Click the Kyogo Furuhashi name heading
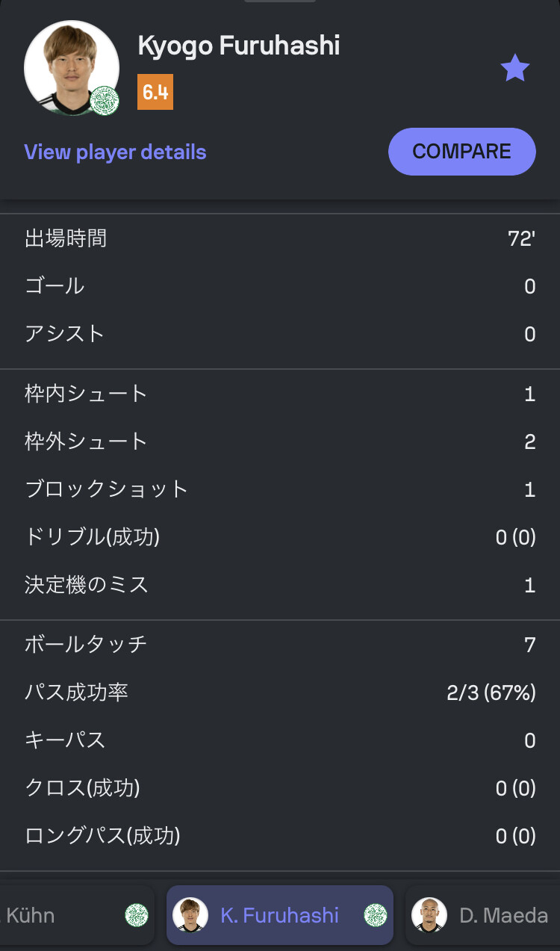560x951 pixels. 239,46
